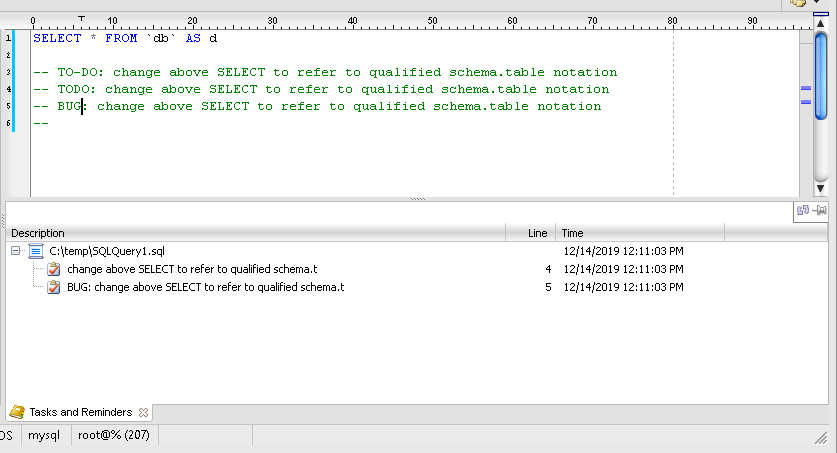Click the refresh icon in the Tasks panel

[803, 210]
